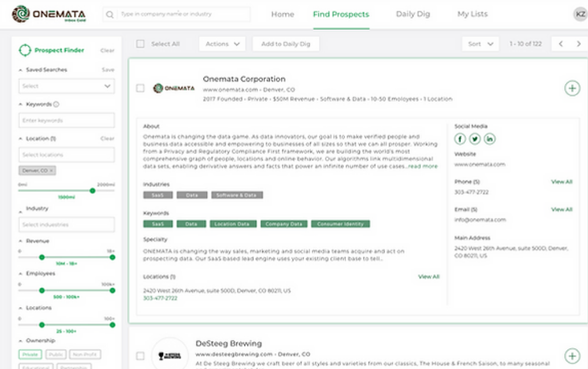Check the Onemata Corporation result checkbox
This screenshot has height=369, width=588.
click(141, 88)
